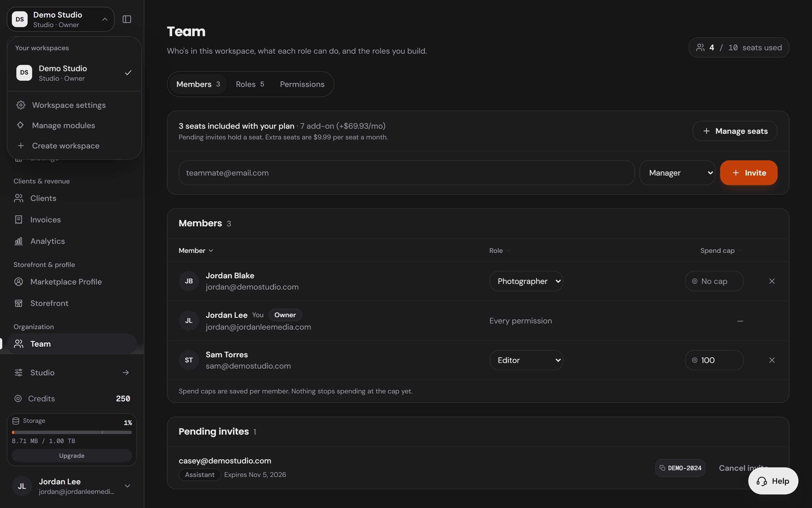The image size is (812, 508).
Task: Click the Manage seats button
Action: pyautogui.click(x=735, y=131)
